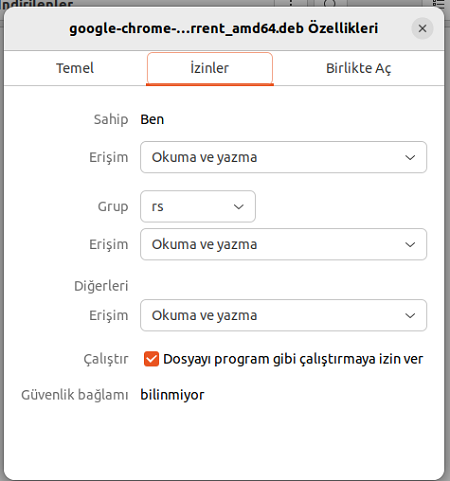Click the Grup label
The height and width of the screenshot is (481, 450).
(x=113, y=207)
